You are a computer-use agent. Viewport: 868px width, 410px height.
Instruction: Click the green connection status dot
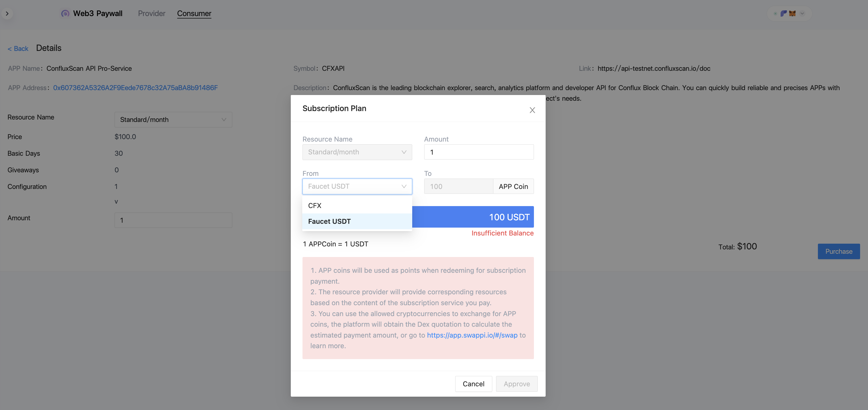tap(775, 13)
